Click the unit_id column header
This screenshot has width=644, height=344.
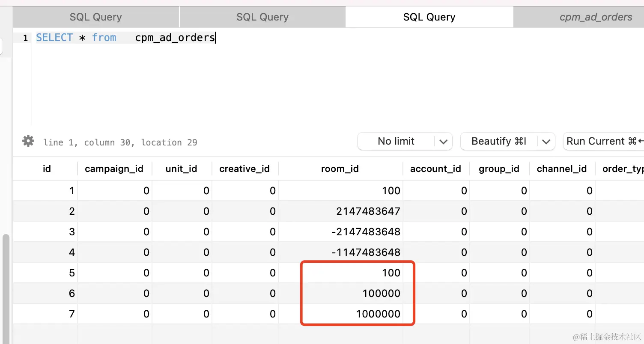[182, 169]
